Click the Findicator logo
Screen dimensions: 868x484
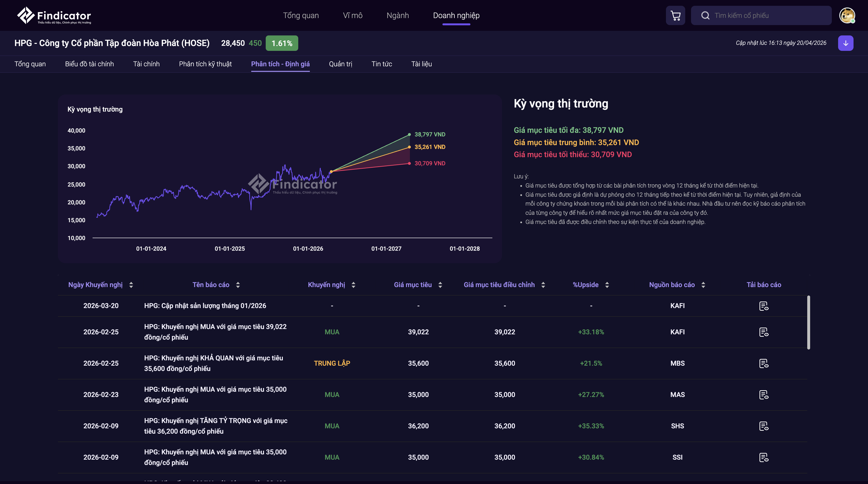(x=54, y=15)
